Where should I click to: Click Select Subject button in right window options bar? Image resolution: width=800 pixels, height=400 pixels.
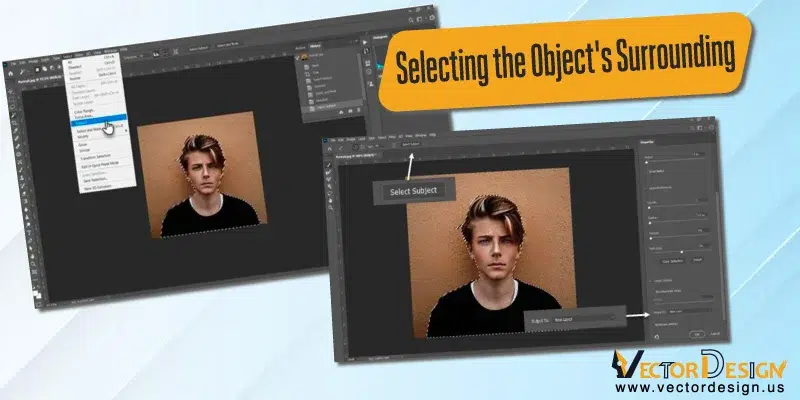(411, 144)
